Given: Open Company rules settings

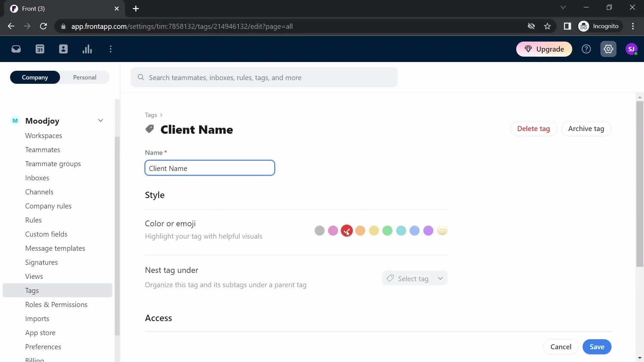Looking at the screenshot, I should click(x=48, y=206).
